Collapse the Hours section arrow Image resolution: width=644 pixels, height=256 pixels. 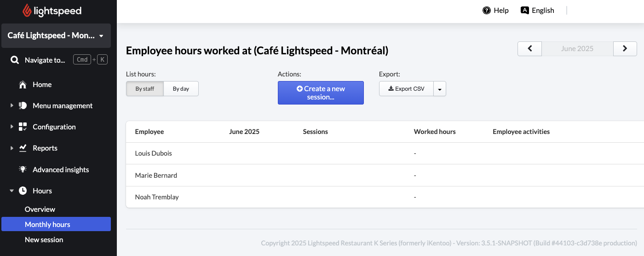[x=12, y=191]
